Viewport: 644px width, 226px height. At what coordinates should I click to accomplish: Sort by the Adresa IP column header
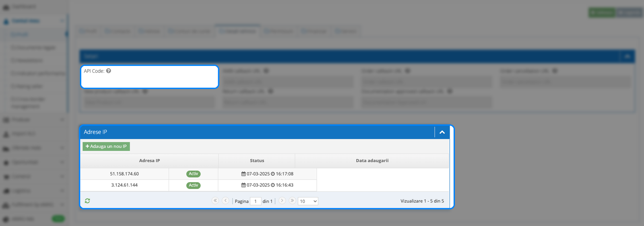click(x=149, y=160)
